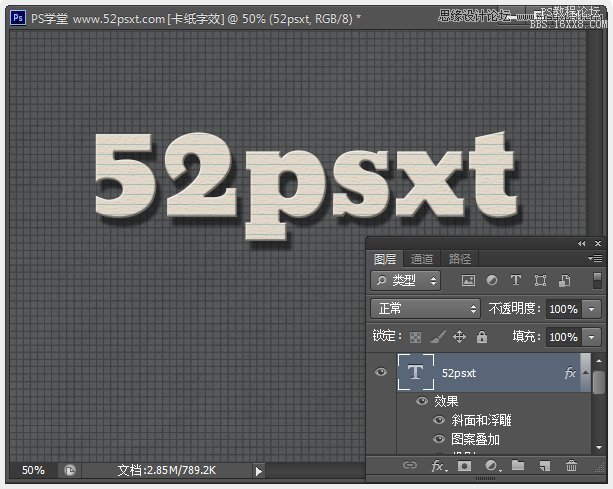Create a new group folder

tap(518, 465)
